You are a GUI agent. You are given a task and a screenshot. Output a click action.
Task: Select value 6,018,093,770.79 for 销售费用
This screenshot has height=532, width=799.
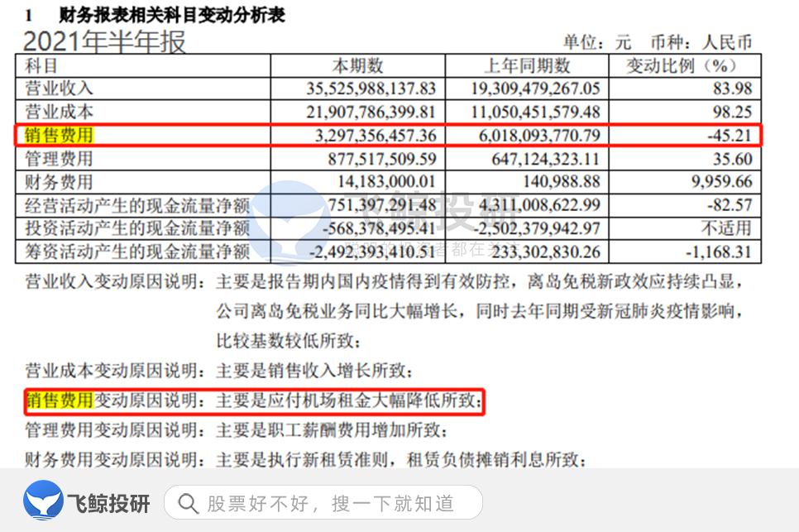coord(539,136)
